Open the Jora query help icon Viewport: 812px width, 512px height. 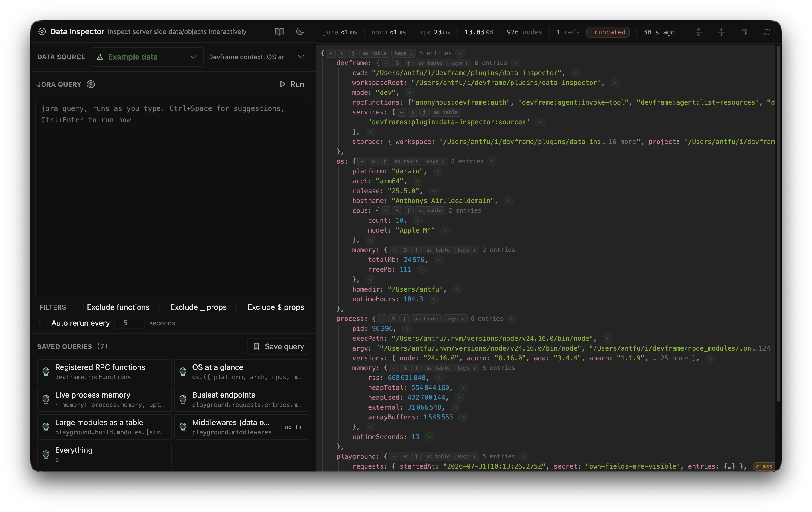point(91,84)
